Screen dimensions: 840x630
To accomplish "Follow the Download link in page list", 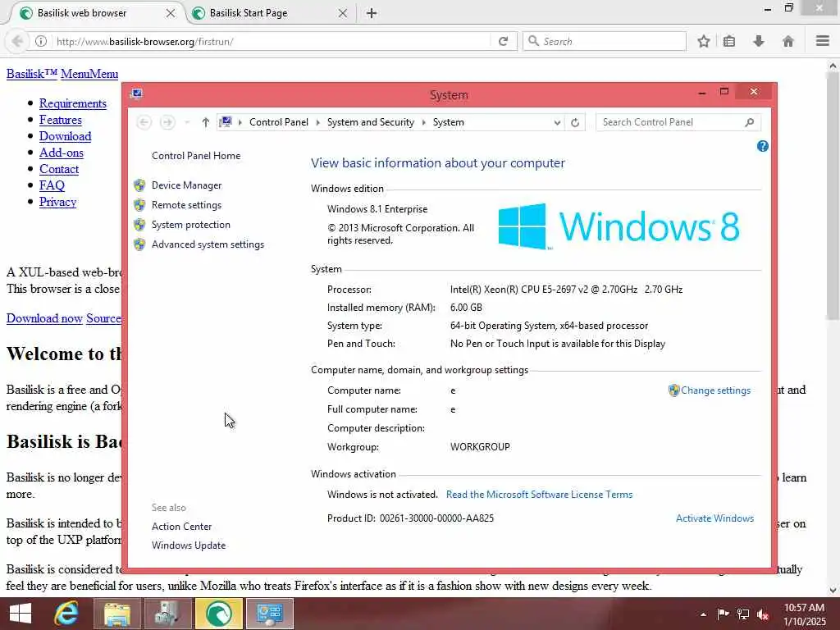I will coord(66,136).
